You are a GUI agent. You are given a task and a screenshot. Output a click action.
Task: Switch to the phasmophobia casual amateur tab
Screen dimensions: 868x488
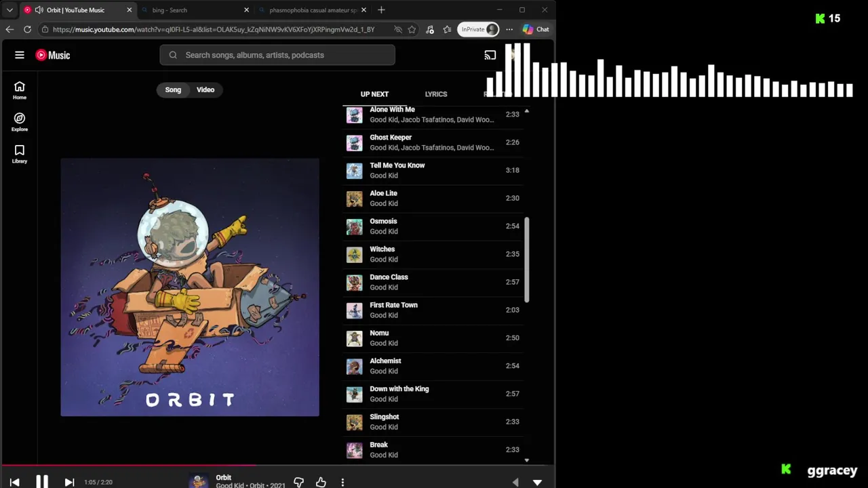click(311, 10)
